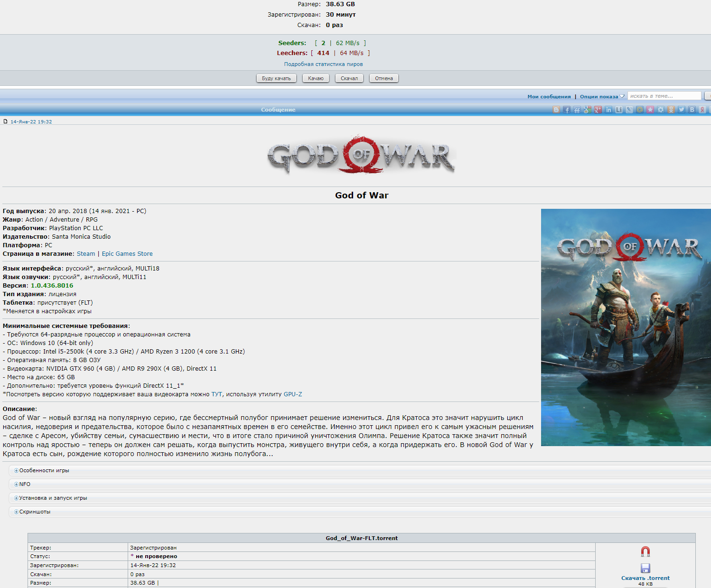Click the 'Зарегистрирован' tracker value in table
The width and height of the screenshot is (711, 588).
(x=153, y=548)
